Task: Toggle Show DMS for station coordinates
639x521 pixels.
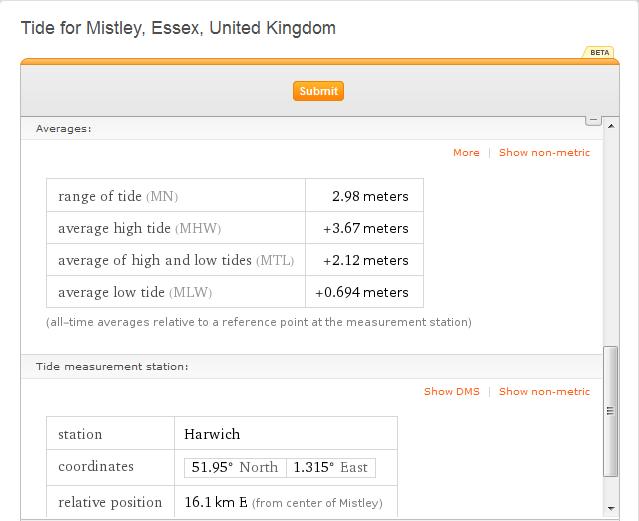Action: coord(451,392)
